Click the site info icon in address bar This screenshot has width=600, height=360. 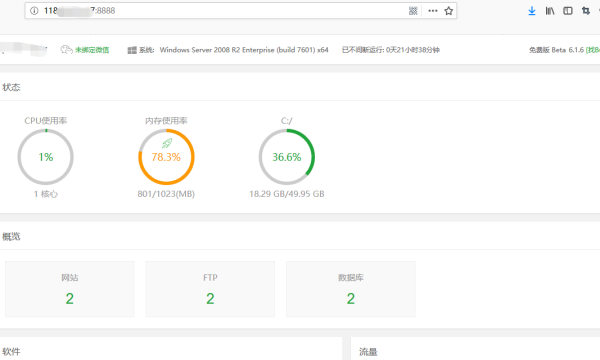[34, 11]
